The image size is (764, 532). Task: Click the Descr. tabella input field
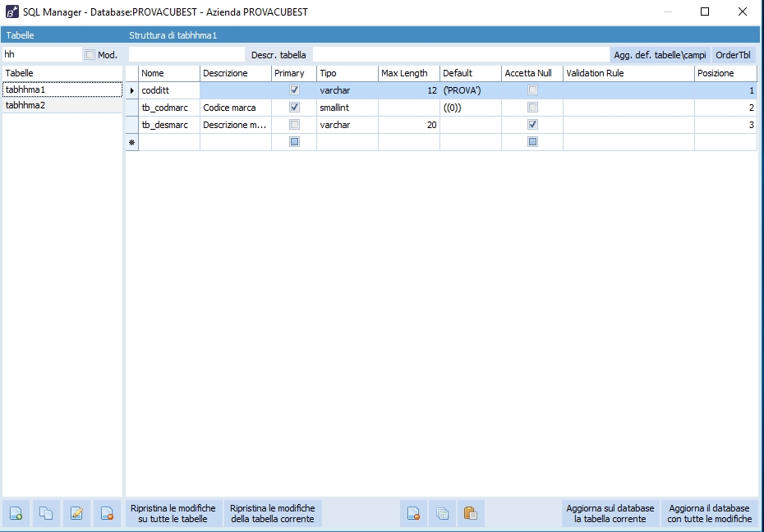point(460,55)
